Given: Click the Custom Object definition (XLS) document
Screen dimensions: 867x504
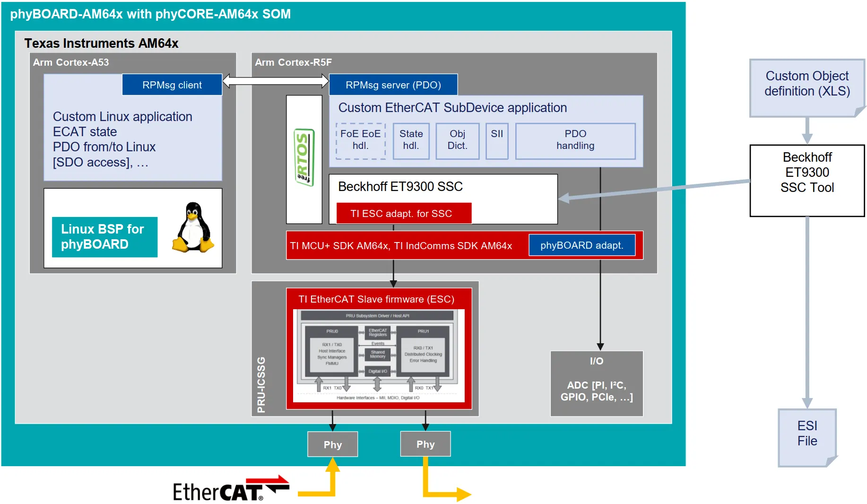Looking at the screenshot, I should [x=806, y=87].
